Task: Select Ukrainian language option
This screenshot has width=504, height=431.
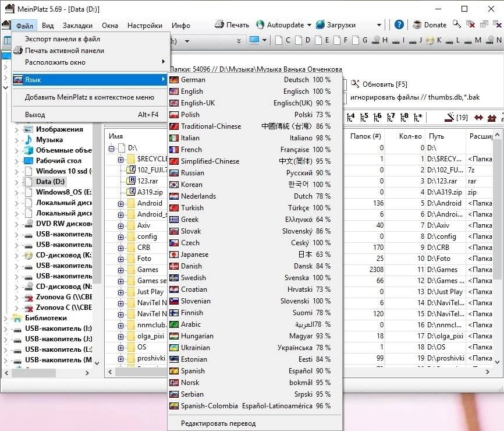Action: coord(255,347)
